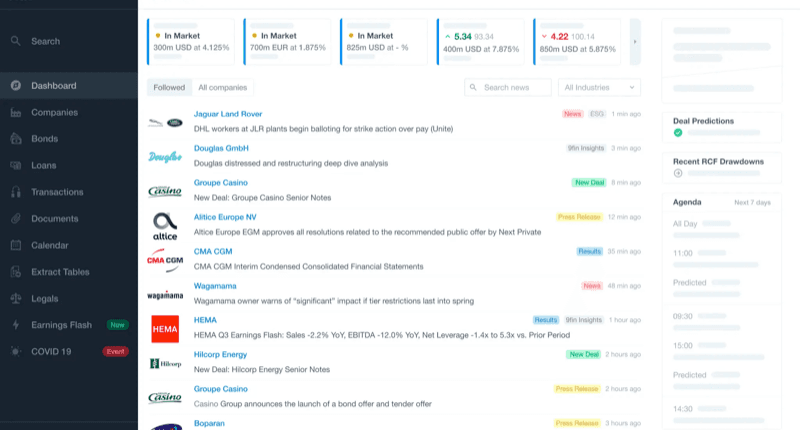Expand deal cards with right arrow
Image resolution: width=800 pixels, height=430 pixels.
(634, 42)
